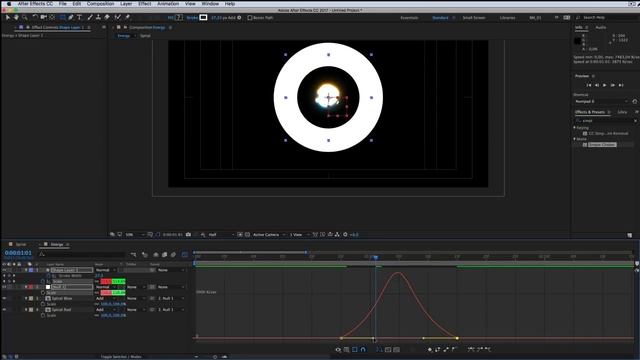
Task: Select the Zoom magnifier tool
Action: [25, 18]
